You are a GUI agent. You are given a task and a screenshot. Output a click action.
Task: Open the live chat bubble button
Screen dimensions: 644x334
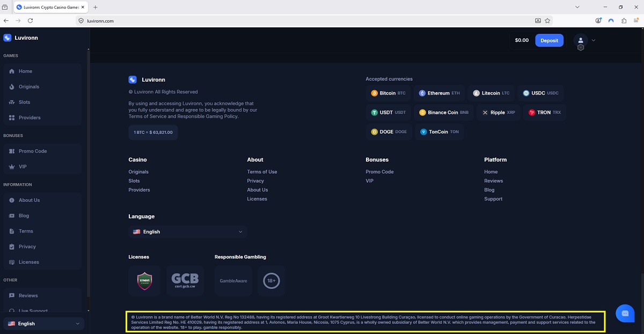coord(625,313)
